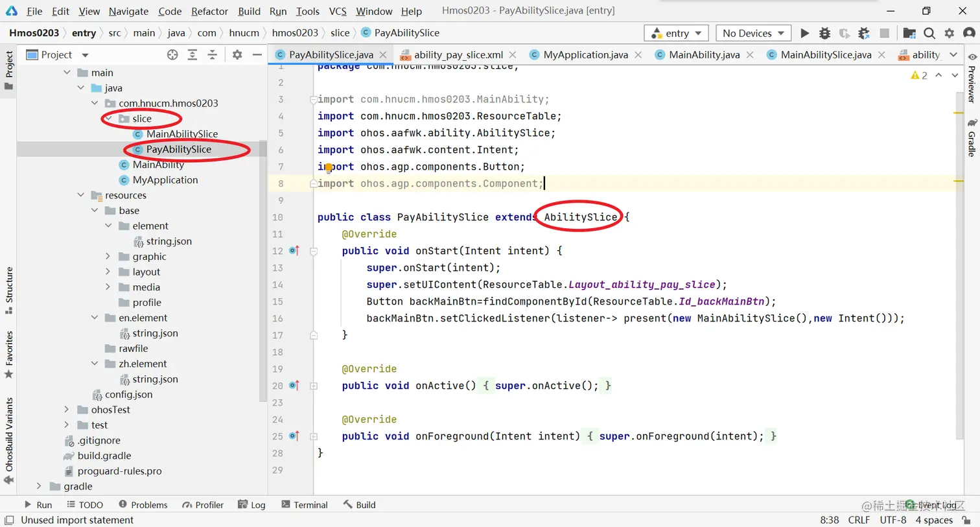
Task: Click the intention bulb on line 7
Action: click(x=329, y=167)
